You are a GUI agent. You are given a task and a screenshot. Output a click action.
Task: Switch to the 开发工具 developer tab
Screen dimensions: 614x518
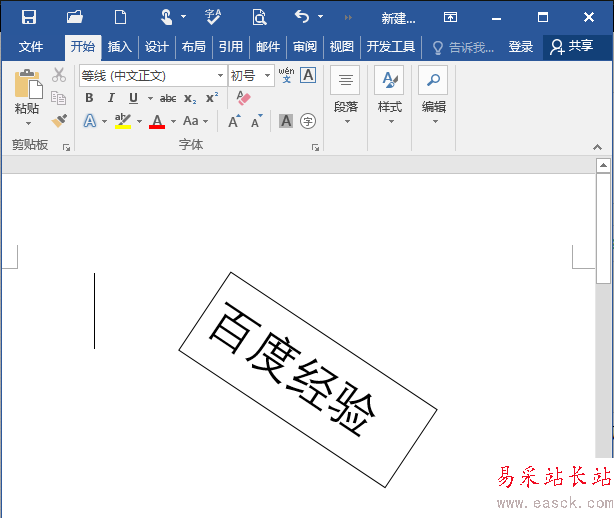click(390, 47)
